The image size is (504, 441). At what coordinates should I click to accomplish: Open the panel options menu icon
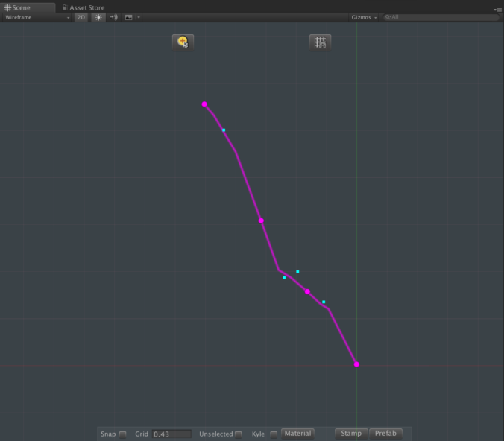coord(497,10)
